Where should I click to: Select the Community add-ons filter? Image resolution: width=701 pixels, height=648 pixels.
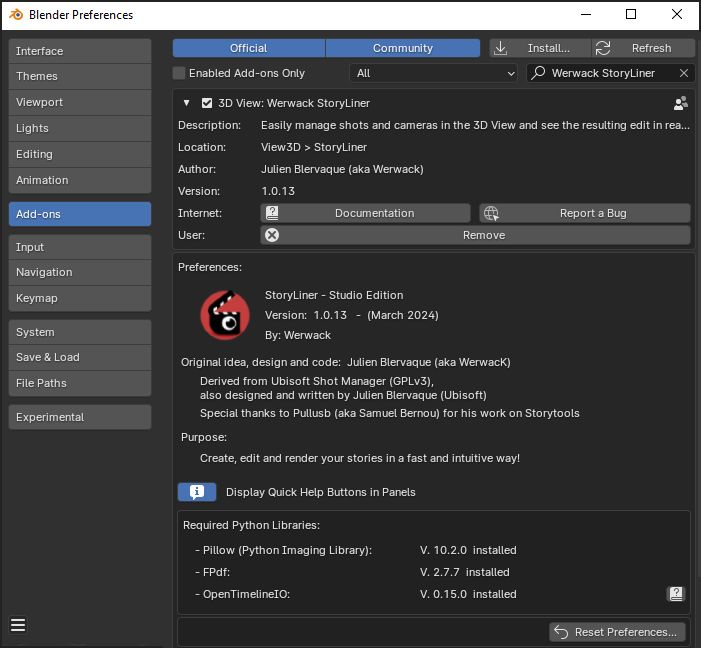click(x=402, y=48)
